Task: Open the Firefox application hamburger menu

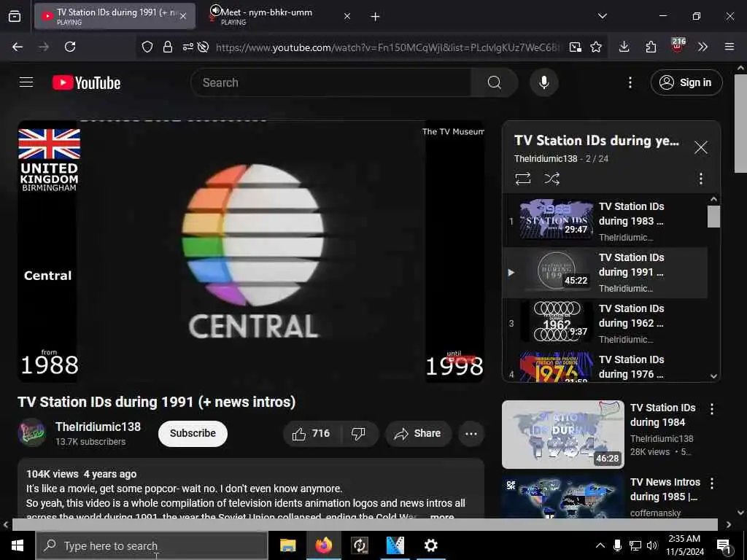Action: [729, 47]
